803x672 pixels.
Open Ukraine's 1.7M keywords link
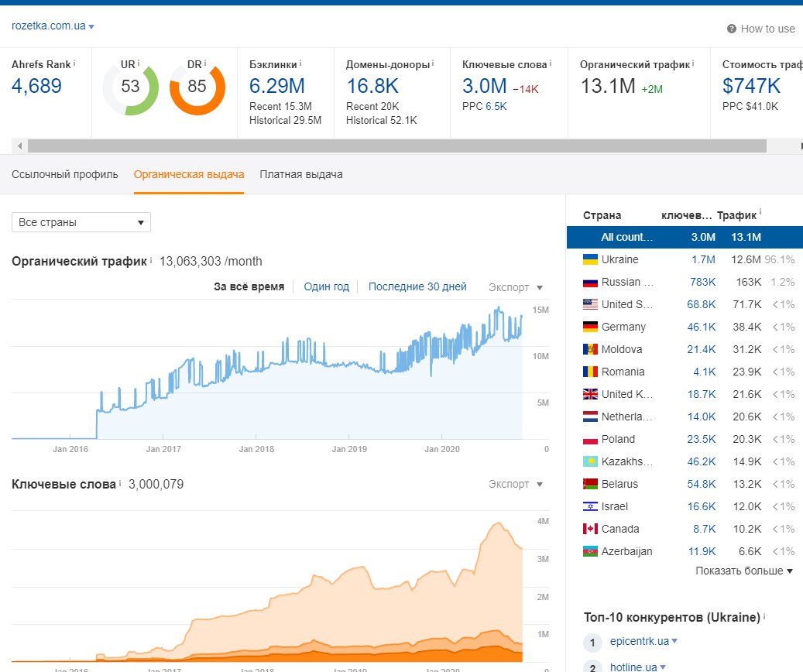click(703, 259)
